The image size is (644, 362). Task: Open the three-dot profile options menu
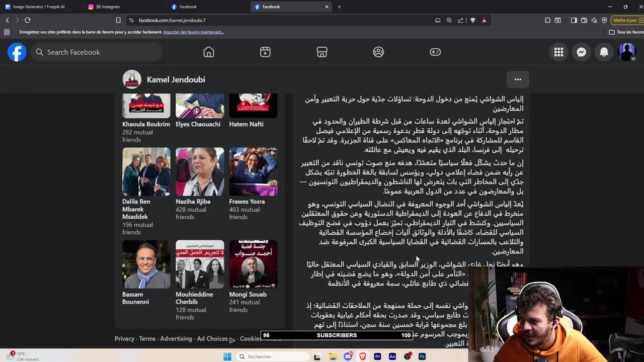(518, 79)
